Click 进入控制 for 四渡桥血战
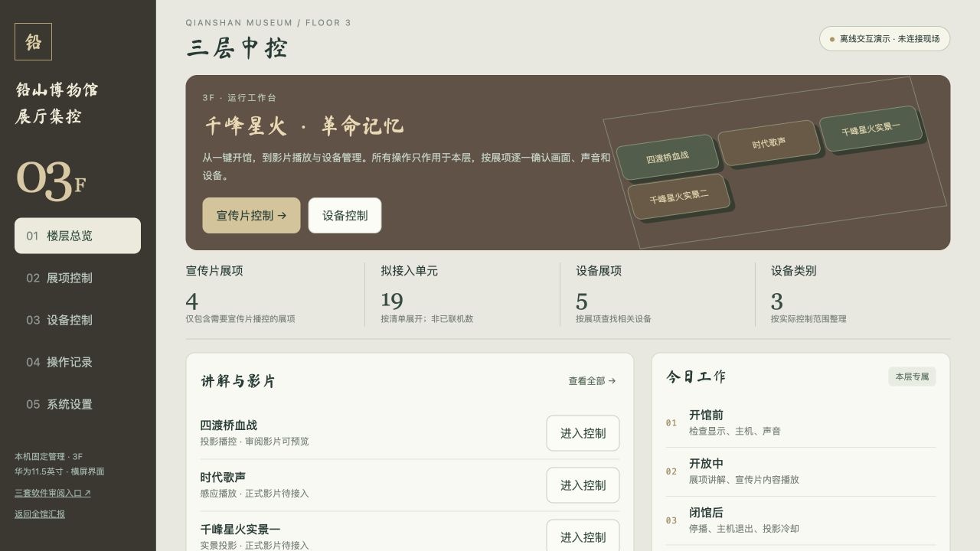 click(583, 433)
